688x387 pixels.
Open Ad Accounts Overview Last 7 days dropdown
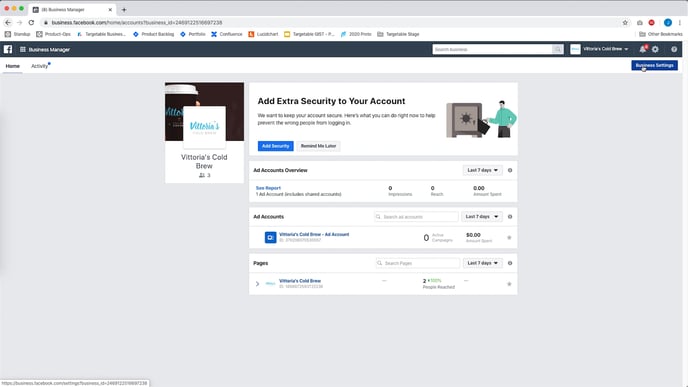[x=482, y=170]
